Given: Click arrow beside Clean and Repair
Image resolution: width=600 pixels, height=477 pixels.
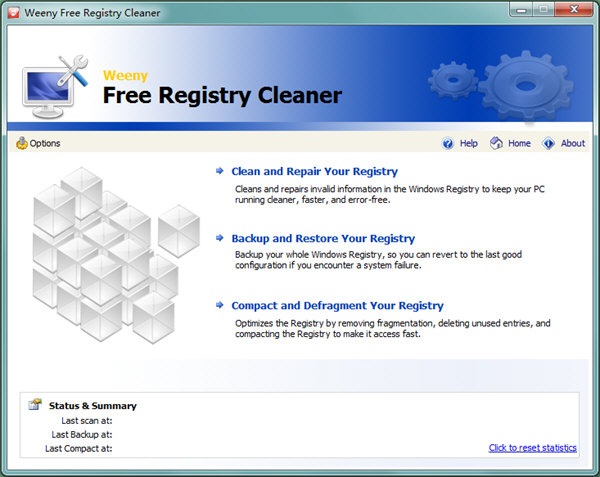Looking at the screenshot, I should pos(220,171).
